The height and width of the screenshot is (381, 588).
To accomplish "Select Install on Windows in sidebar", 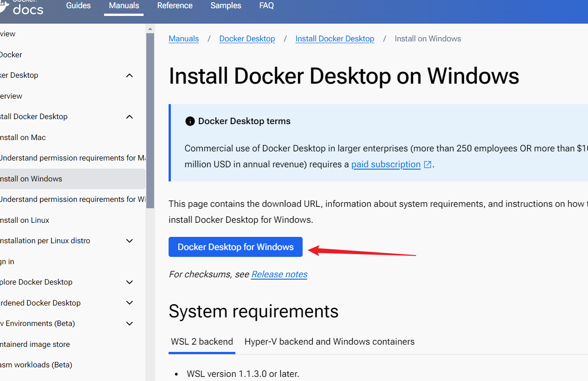I will (73, 179).
